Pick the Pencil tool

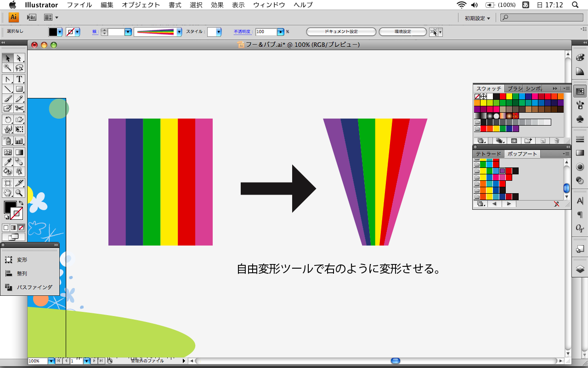[19, 98]
